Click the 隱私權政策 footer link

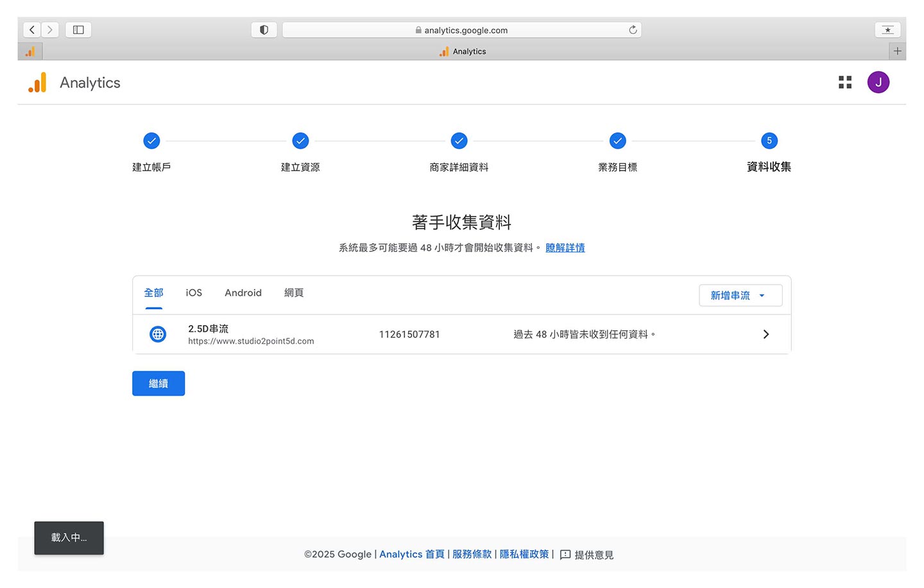click(x=524, y=555)
